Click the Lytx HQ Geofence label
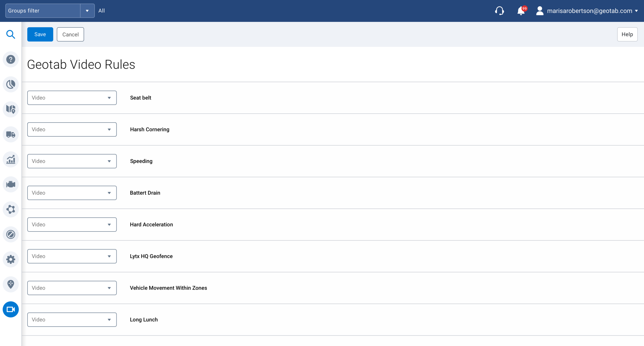The image size is (644, 346). tap(151, 256)
